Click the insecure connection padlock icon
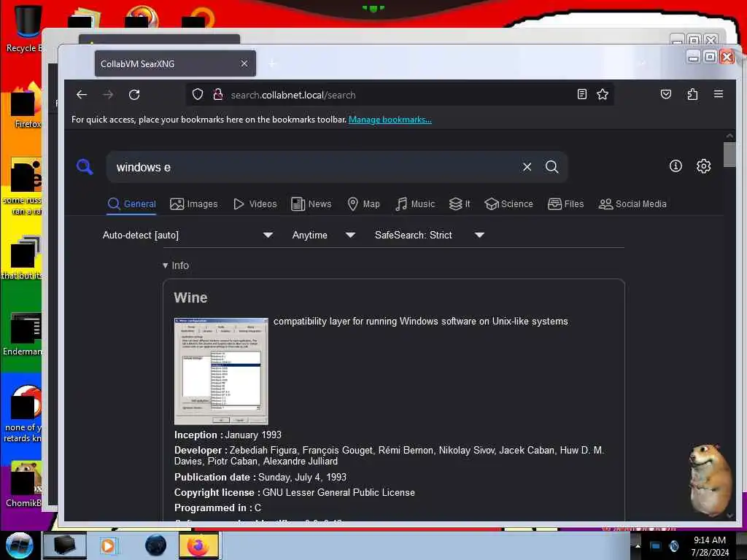The image size is (747, 560). point(217,94)
